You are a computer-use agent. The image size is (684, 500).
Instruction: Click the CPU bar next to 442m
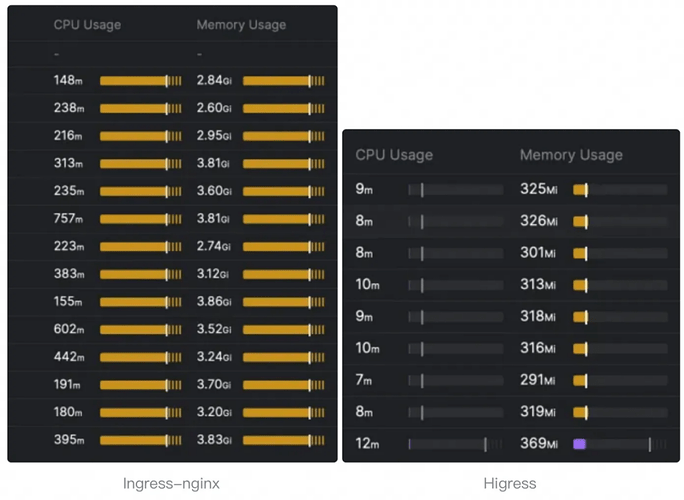pyautogui.click(x=140, y=357)
